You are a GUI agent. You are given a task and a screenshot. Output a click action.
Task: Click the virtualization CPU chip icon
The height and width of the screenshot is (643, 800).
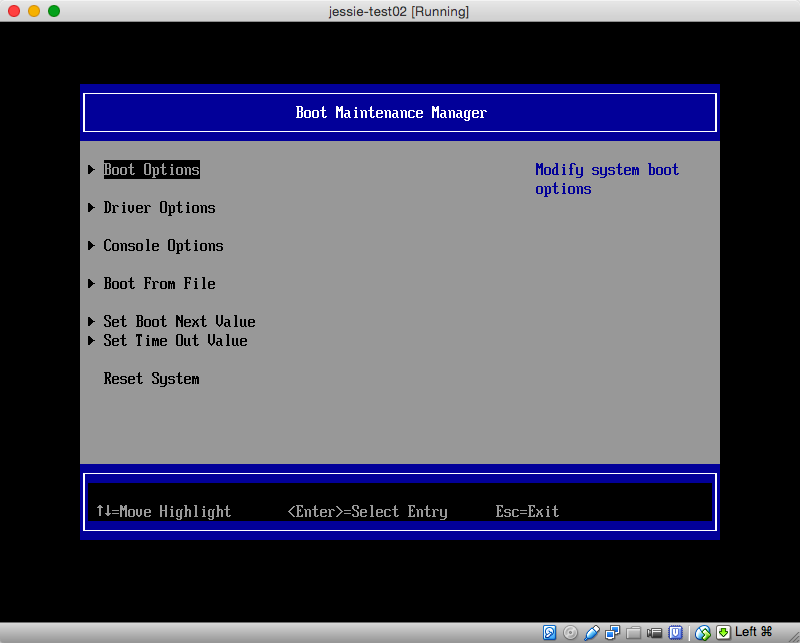(676, 633)
